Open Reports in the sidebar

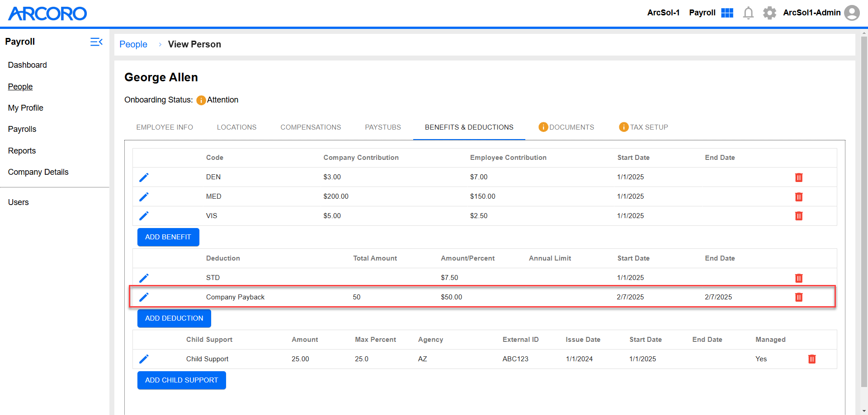coord(22,151)
